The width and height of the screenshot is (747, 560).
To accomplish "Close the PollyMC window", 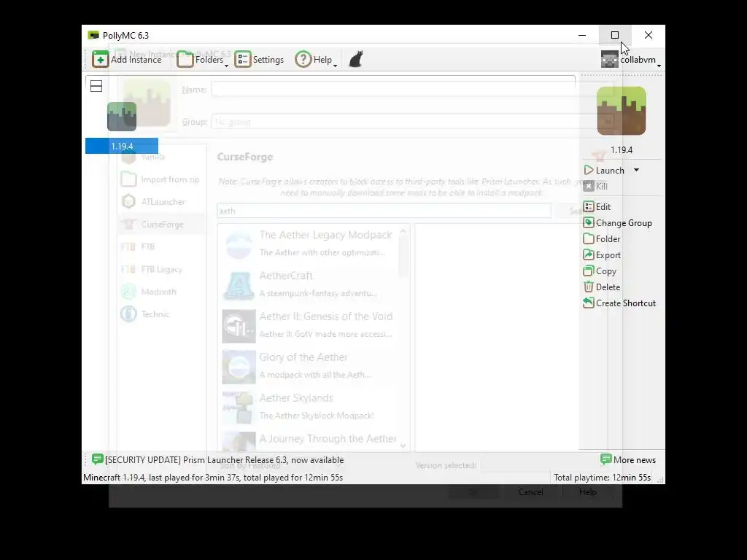I will [649, 35].
